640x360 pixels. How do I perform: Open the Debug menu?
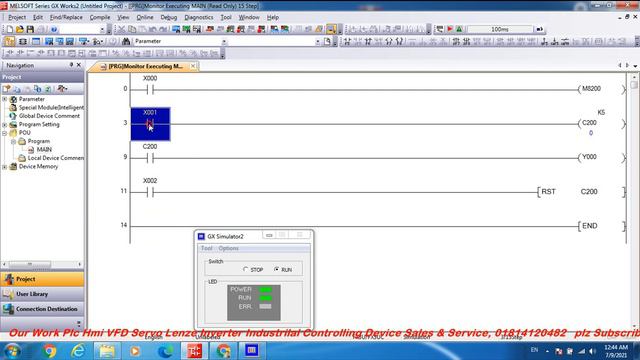tap(169, 17)
